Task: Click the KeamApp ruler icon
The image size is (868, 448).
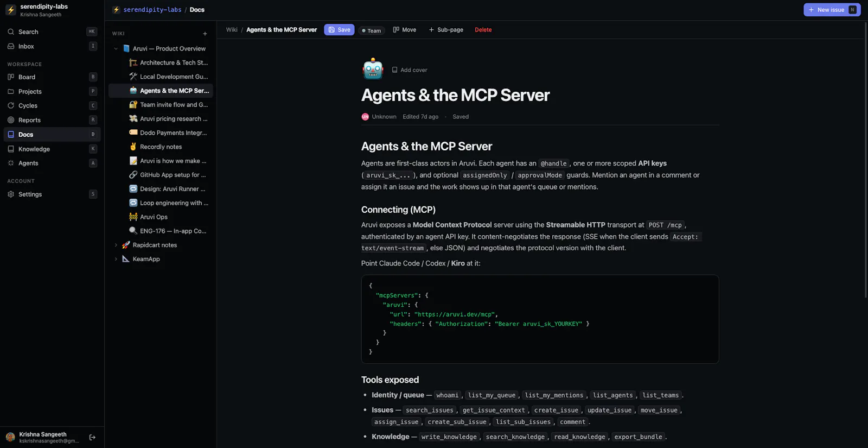Action: (126, 259)
